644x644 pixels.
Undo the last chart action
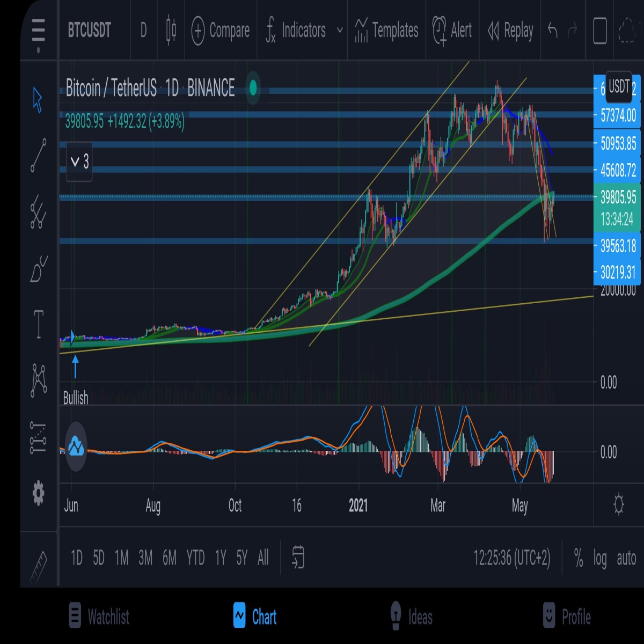[553, 30]
